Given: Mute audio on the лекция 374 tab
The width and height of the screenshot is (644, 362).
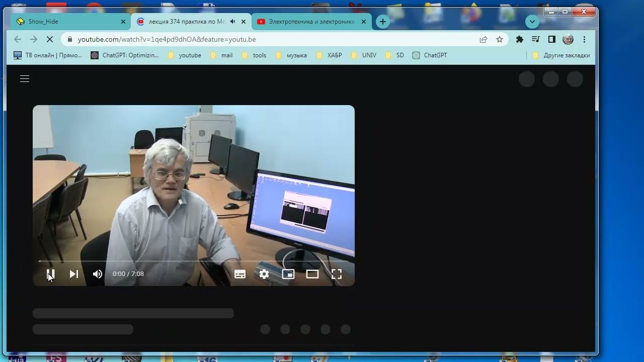Looking at the screenshot, I should pyautogui.click(x=232, y=22).
